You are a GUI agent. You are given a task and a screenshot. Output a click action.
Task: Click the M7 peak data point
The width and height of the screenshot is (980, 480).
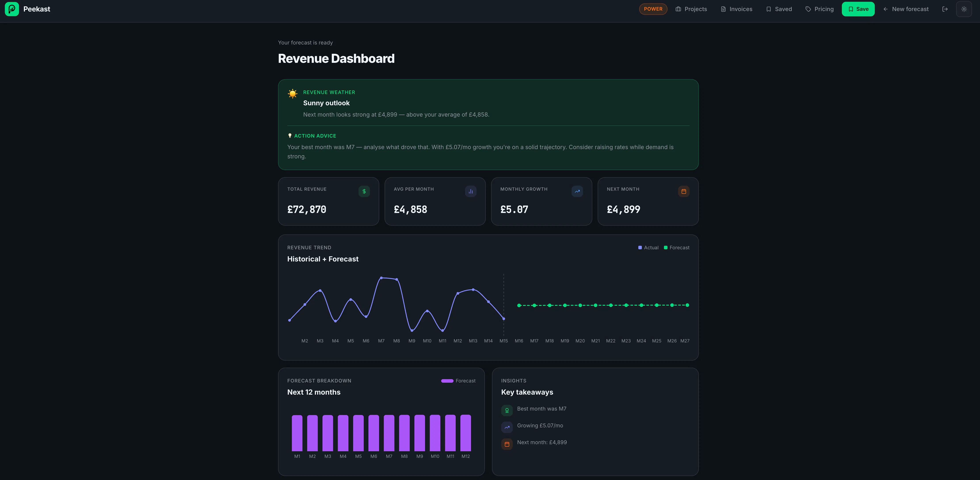(x=381, y=278)
